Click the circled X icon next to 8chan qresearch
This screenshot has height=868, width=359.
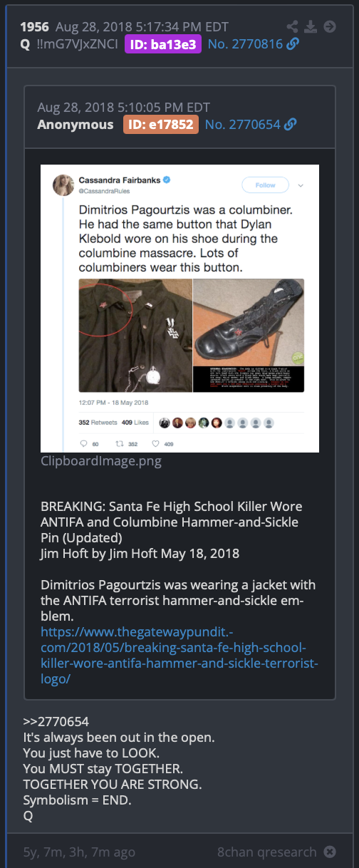(330, 852)
